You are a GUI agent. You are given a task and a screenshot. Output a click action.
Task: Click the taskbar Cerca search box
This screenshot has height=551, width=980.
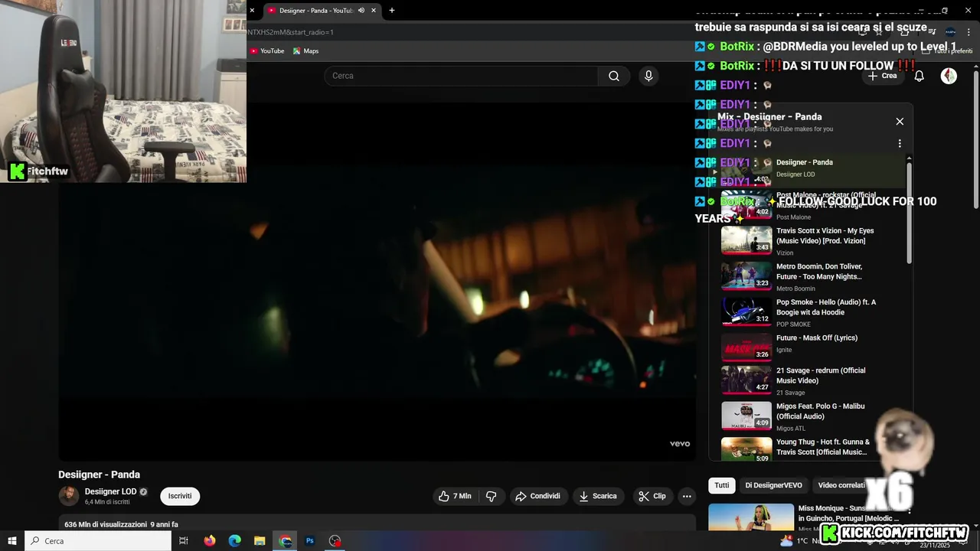point(98,541)
